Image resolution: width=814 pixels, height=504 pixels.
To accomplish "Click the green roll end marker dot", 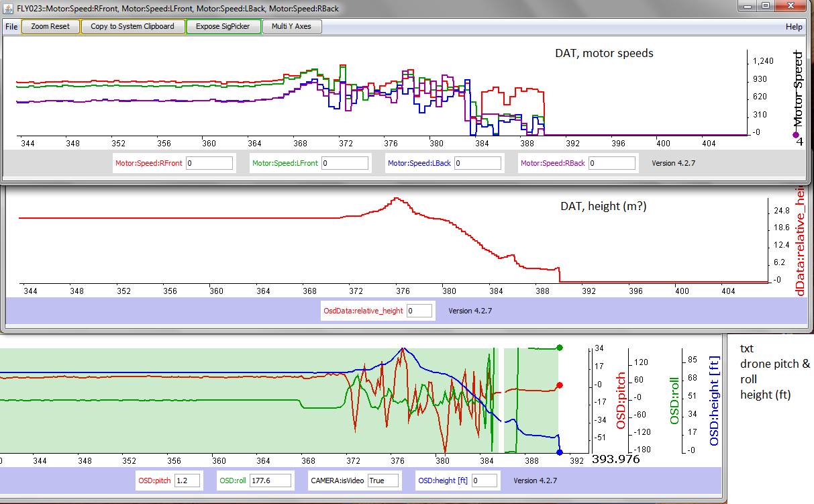I will (560, 348).
